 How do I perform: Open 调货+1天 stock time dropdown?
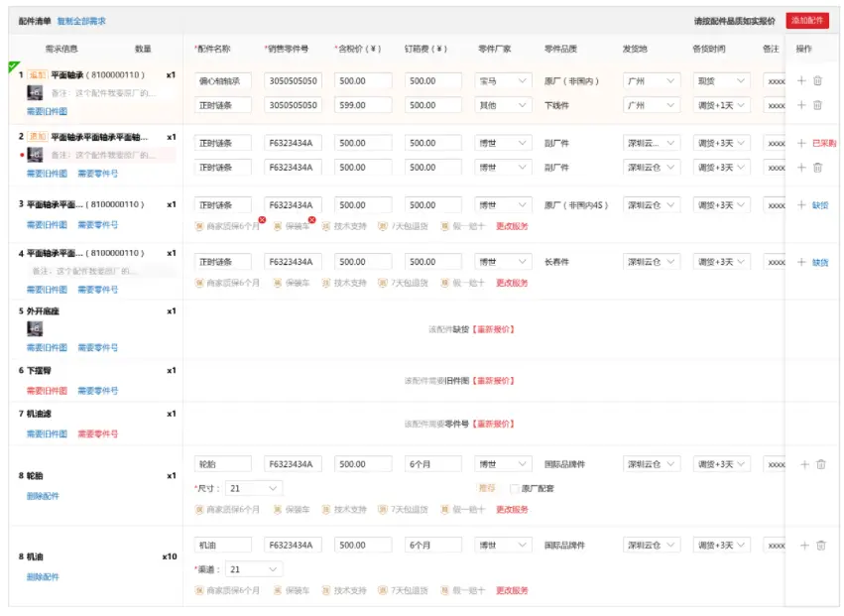click(x=721, y=105)
